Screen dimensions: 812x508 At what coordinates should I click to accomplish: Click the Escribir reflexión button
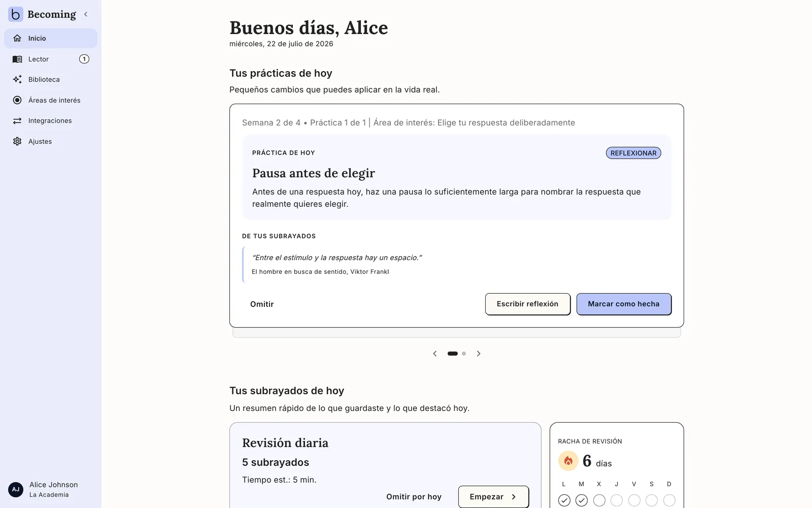tap(527, 304)
